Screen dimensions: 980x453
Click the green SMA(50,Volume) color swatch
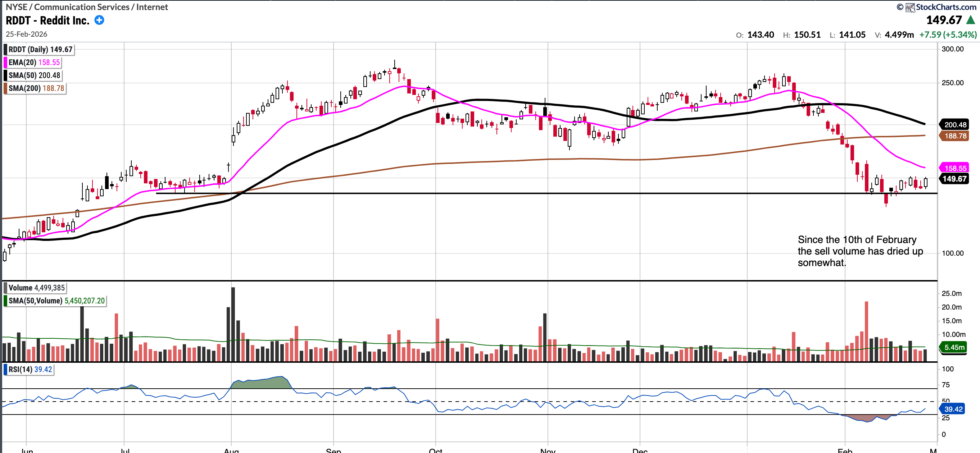(x=5, y=301)
